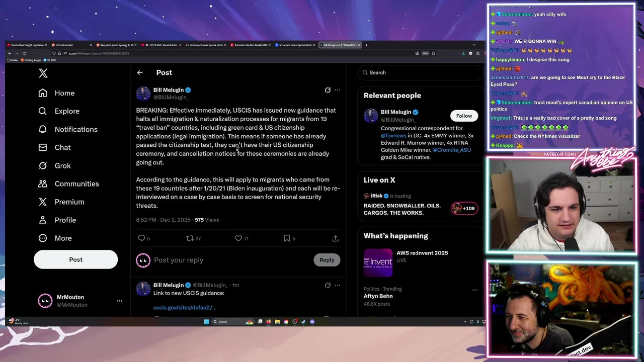Follow Bill Melugin
Viewport: 644px width, 362px height.
tap(464, 116)
